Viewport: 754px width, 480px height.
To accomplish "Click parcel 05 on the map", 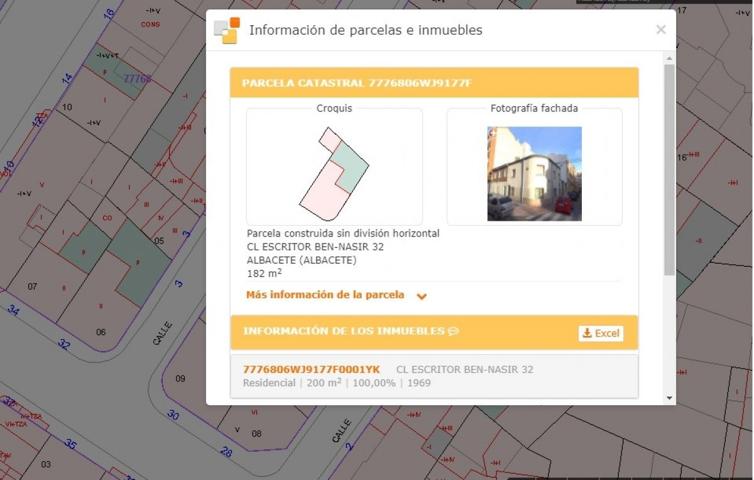I will [x=159, y=240].
